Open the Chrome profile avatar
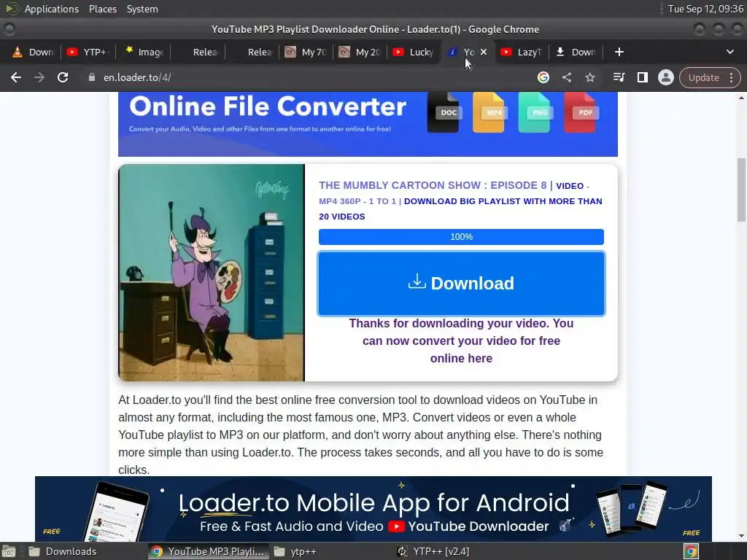747x560 pixels. click(665, 77)
